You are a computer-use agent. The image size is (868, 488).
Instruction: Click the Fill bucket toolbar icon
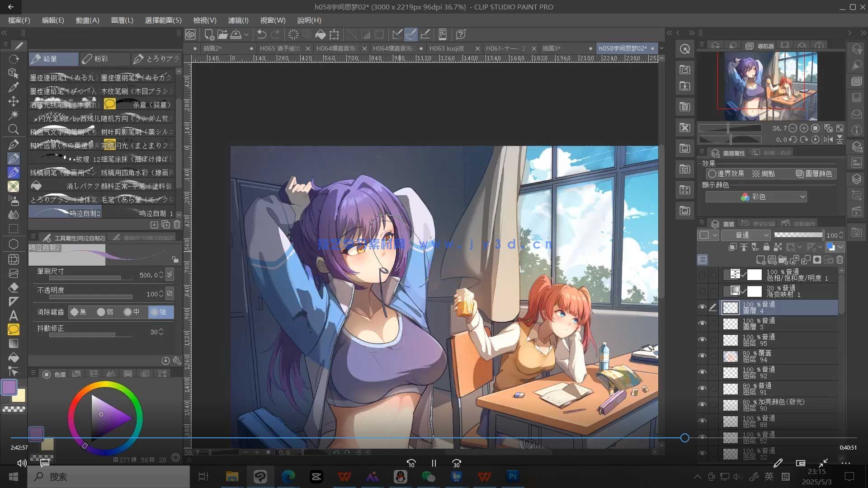[321, 34]
